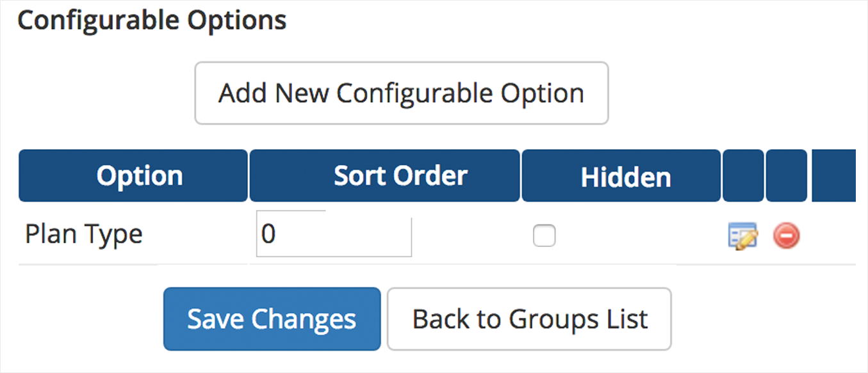Click the Add New Configurable Option button
Viewport: 868px width, 373px height.
[x=401, y=93]
